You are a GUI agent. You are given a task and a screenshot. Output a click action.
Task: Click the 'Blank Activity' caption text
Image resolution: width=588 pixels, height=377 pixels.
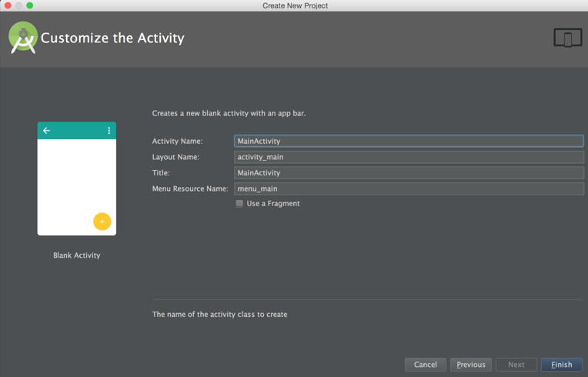77,255
